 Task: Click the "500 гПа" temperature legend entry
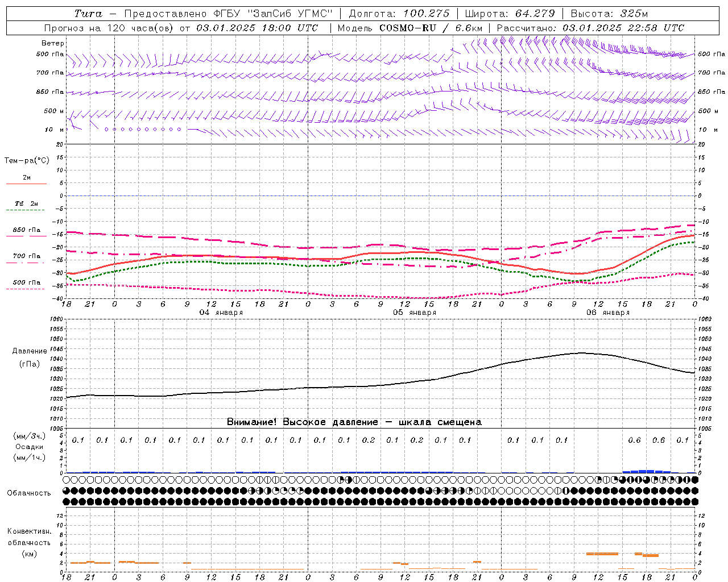pos(27,282)
